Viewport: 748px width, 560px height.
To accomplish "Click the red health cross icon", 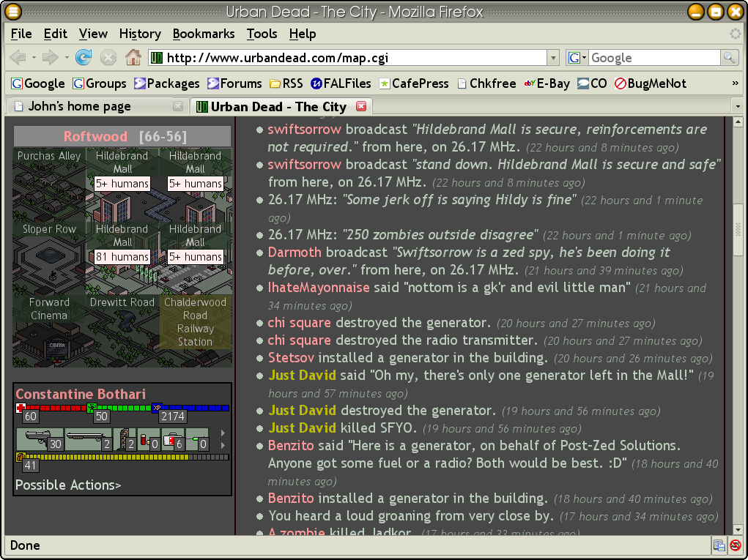I will point(21,408).
